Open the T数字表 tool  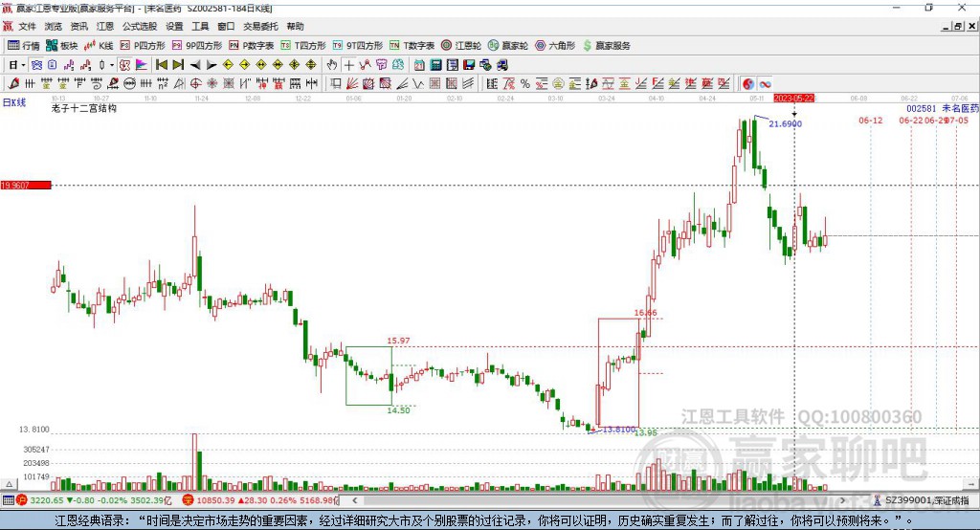[412, 46]
